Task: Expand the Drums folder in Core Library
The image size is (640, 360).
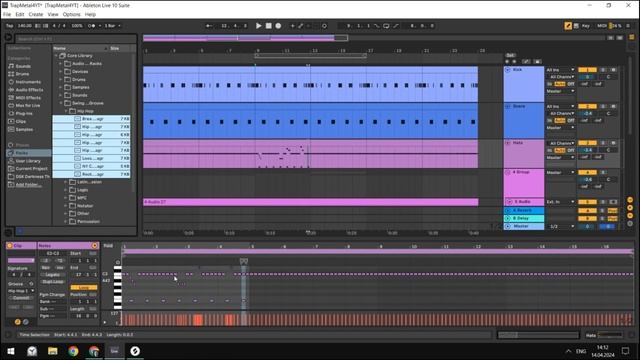Action: (61, 79)
